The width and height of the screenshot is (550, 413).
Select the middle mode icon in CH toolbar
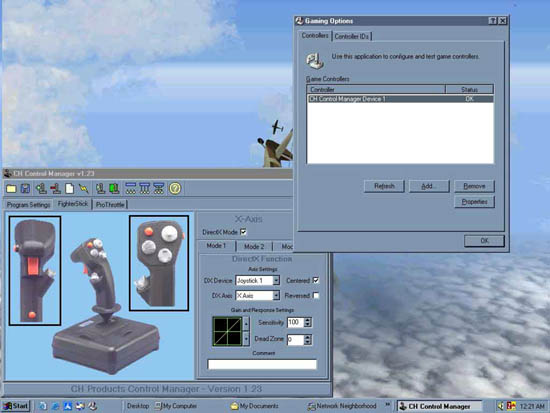pyautogui.click(x=145, y=189)
